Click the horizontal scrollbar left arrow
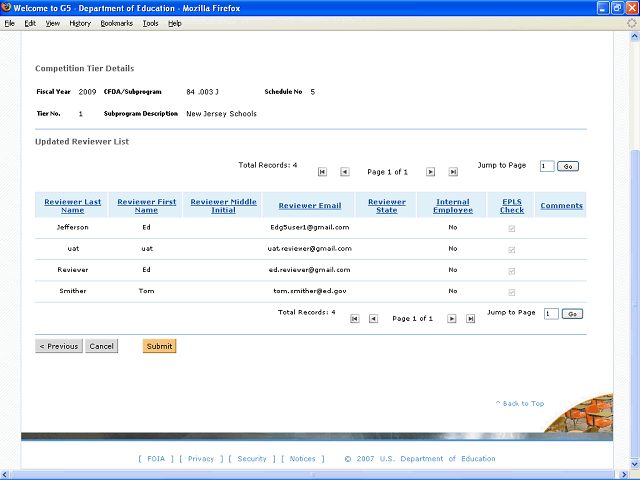The image size is (640, 480). (4, 475)
